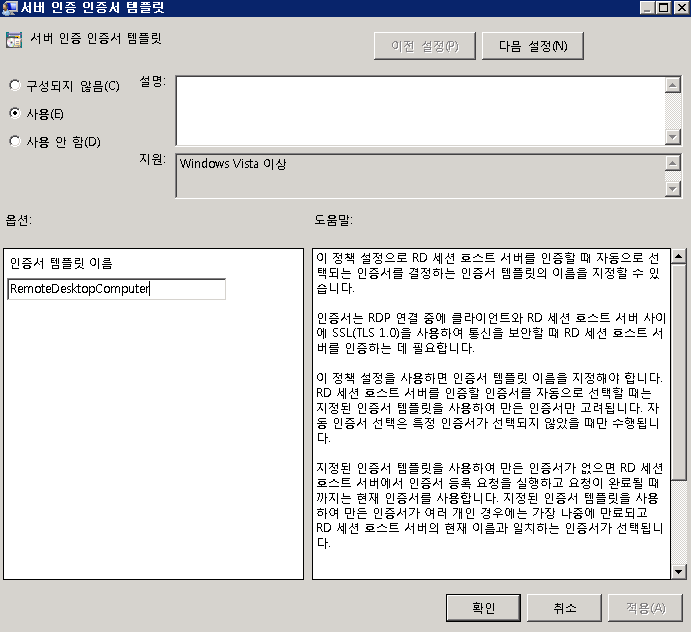This screenshot has height=632, width=691.
Task: Select the 사용(E) radio button
Action: pos(15,113)
